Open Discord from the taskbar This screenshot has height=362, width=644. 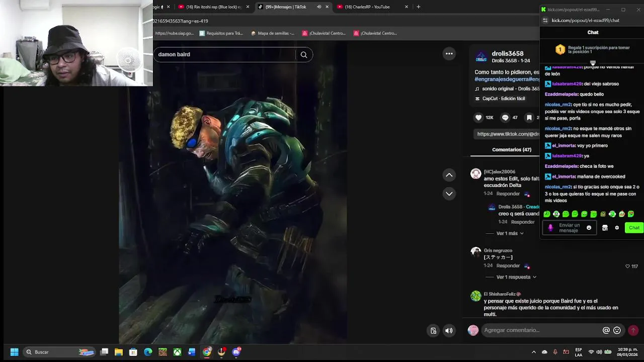pyautogui.click(x=236, y=352)
